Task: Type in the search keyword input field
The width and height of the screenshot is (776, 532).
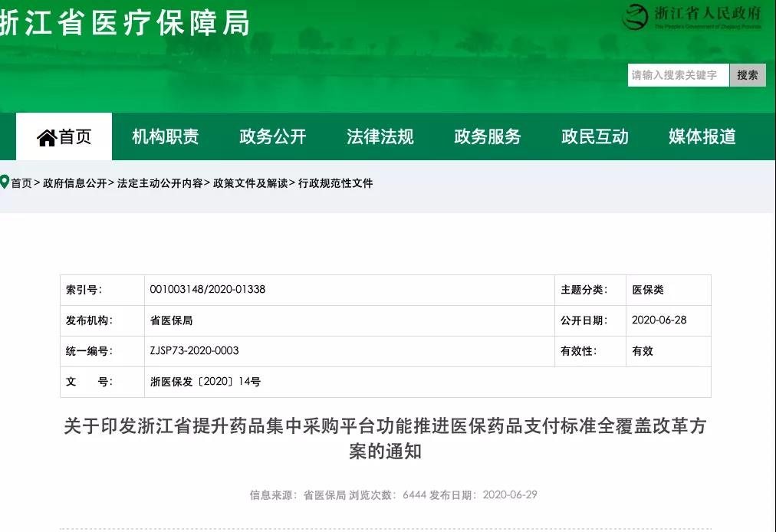Action: click(677, 75)
